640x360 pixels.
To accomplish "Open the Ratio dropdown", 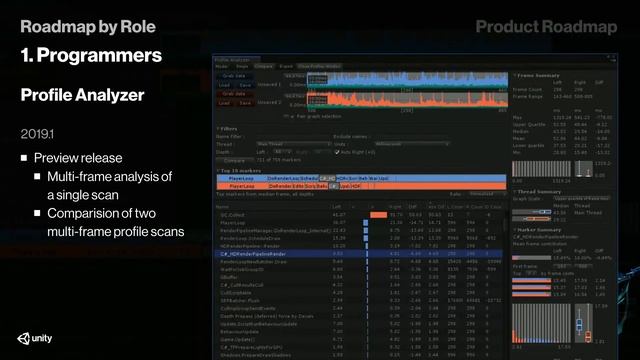I will (487, 194).
